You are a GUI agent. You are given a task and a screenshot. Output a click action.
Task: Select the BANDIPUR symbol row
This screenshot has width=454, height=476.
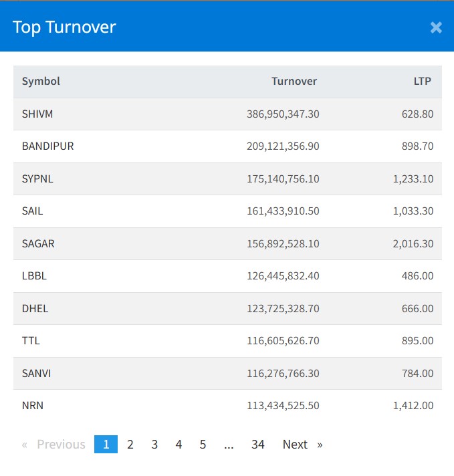[47, 146]
